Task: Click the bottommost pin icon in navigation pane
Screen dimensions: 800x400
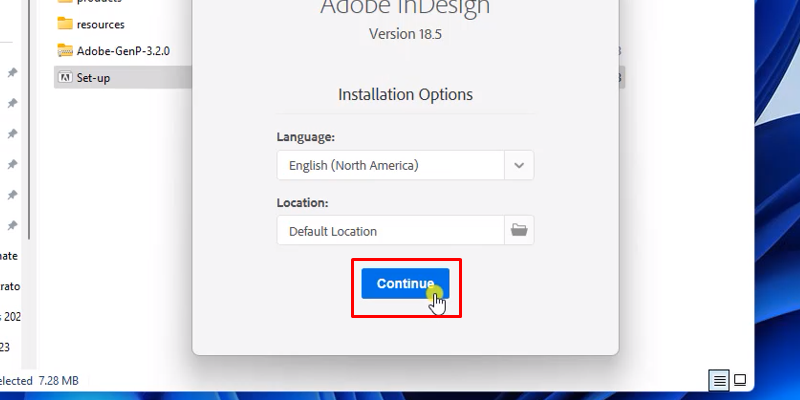Action: coord(12,225)
